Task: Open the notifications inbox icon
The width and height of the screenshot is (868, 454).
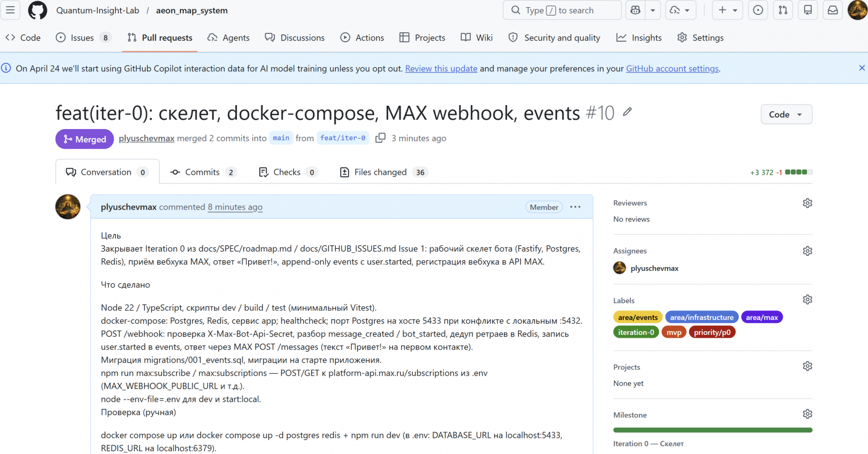Action: (x=833, y=10)
